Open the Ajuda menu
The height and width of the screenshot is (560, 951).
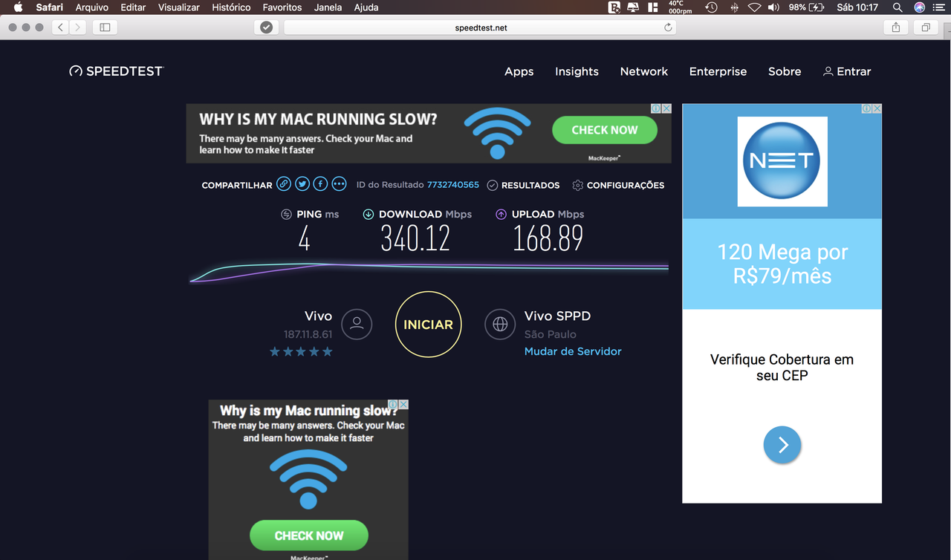tap(366, 7)
